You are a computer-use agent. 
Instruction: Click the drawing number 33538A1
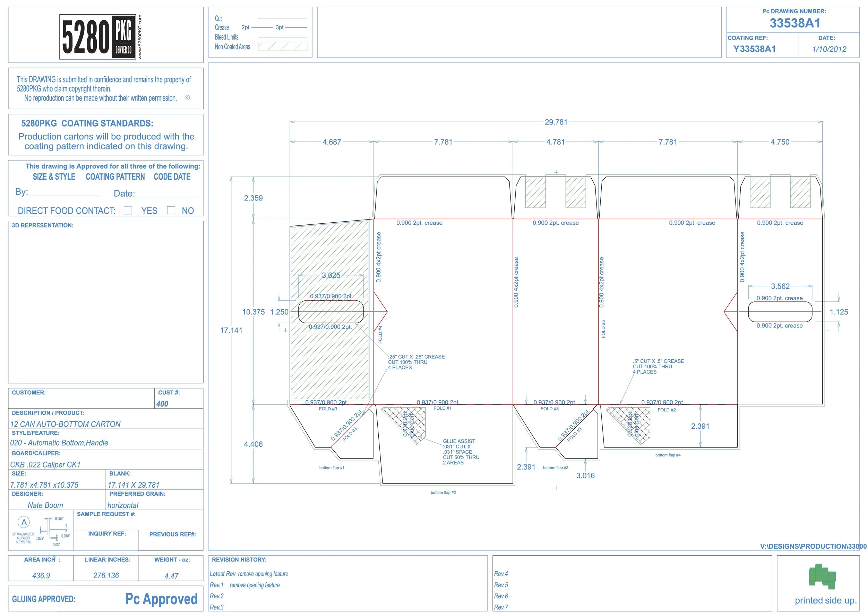coord(795,23)
